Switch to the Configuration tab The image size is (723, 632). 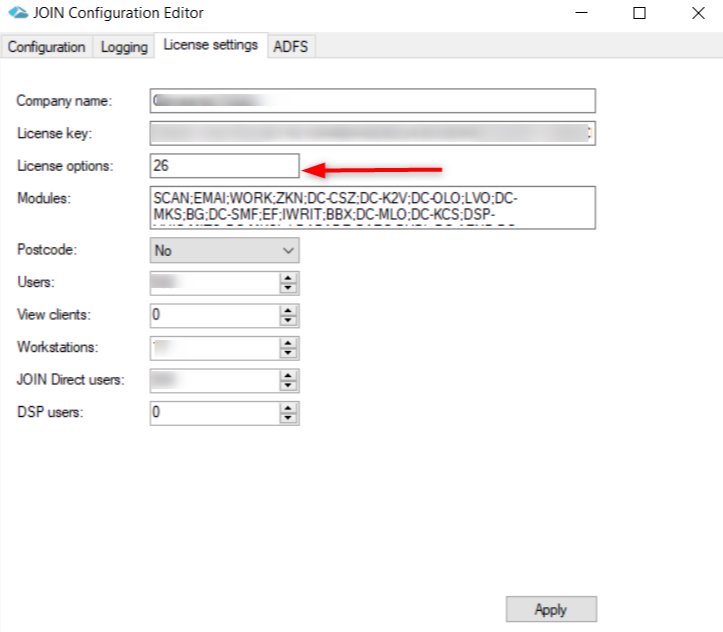(x=47, y=47)
